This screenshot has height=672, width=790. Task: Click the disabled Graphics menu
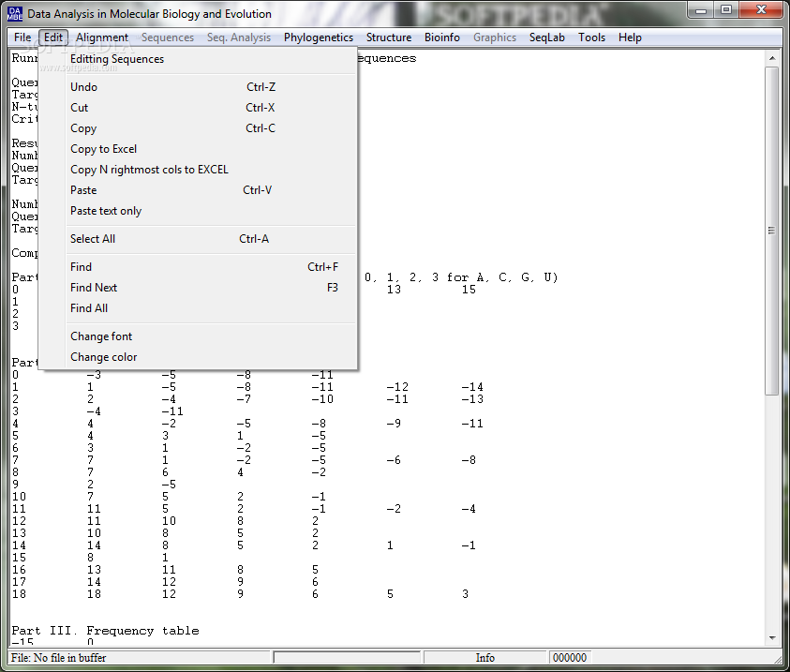pos(494,37)
